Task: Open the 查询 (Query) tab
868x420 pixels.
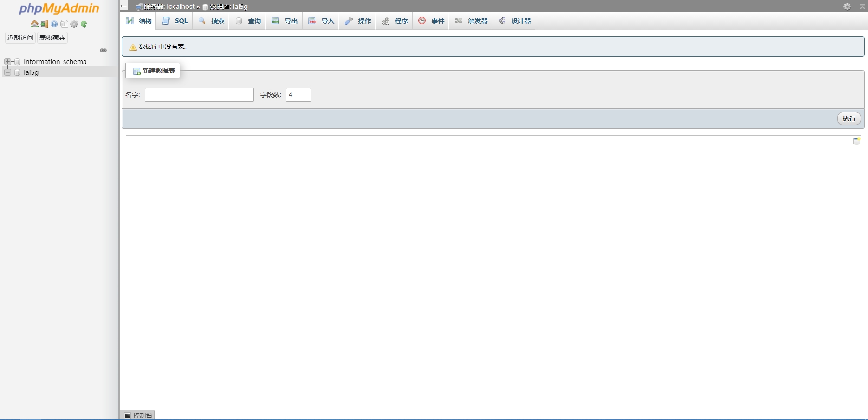Action: (248, 21)
